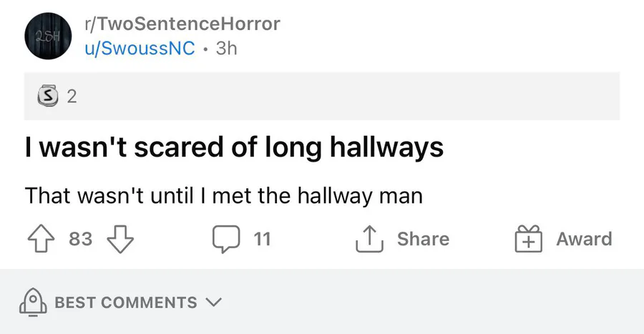Open the post title "I wasn't scared of long hallways"
The height and width of the screenshot is (334, 644).
tap(234, 149)
